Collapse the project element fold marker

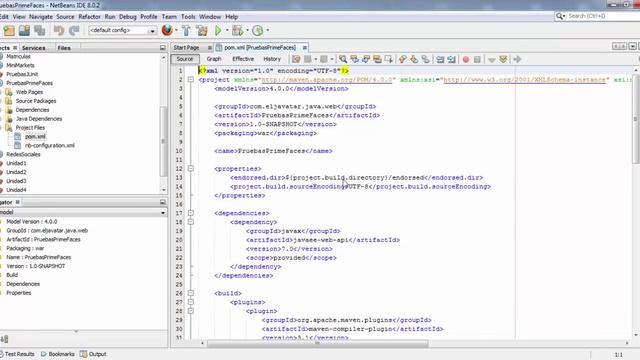click(x=191, y=80)
